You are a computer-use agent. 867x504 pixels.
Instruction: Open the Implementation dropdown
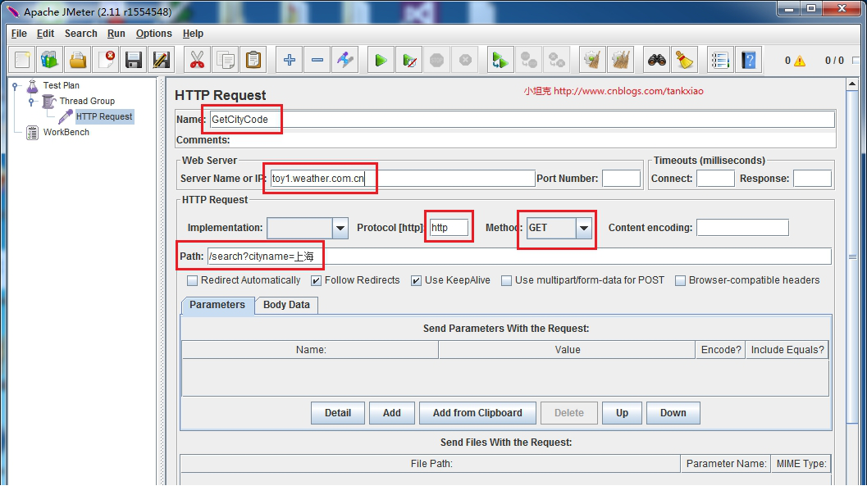pyautogui.click(x=340, y=228)
